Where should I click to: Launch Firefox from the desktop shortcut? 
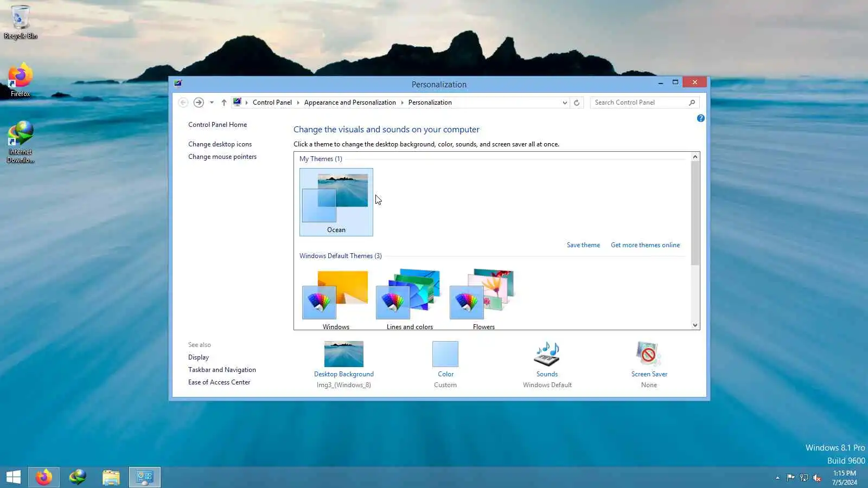pyautogui.click(x=21, y=80)
